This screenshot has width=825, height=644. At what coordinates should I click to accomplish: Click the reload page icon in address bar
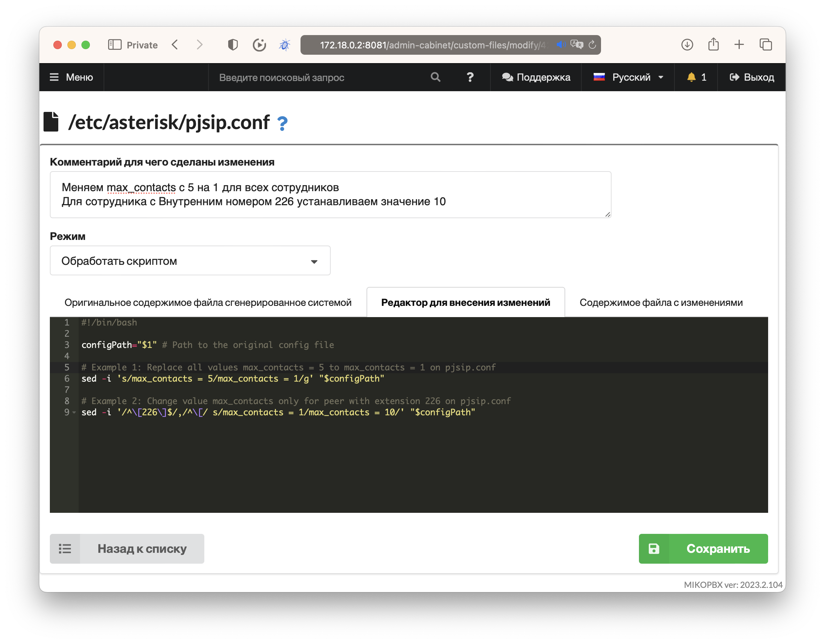[x=592, y=45]
